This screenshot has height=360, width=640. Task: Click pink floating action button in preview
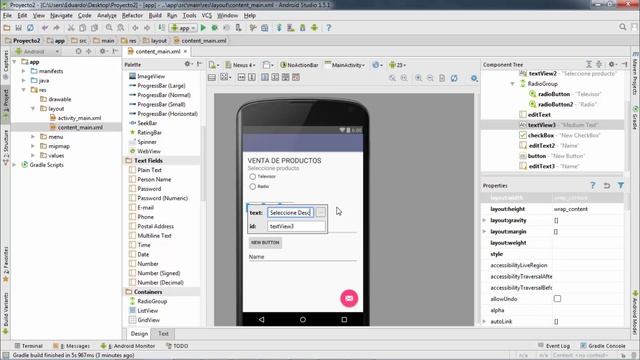349,298
